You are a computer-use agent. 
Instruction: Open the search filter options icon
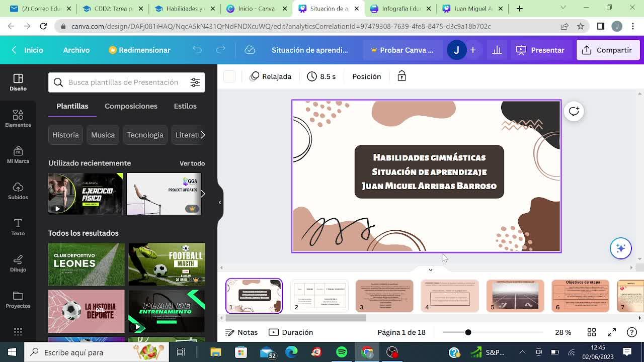point(195,82)
